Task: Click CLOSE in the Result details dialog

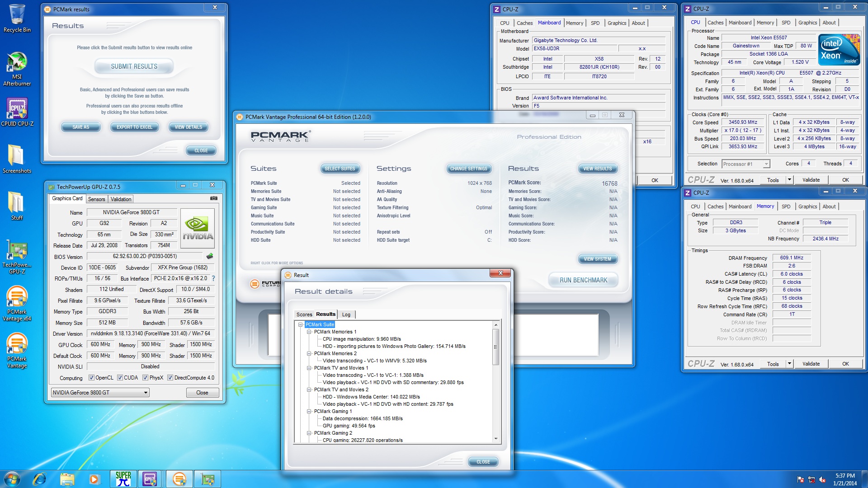Action: (483, 462)
